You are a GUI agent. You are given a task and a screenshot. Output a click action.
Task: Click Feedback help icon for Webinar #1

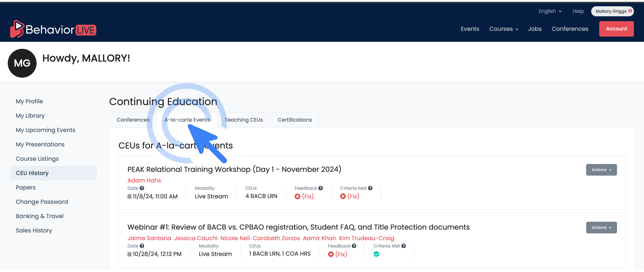coord(354,246)
